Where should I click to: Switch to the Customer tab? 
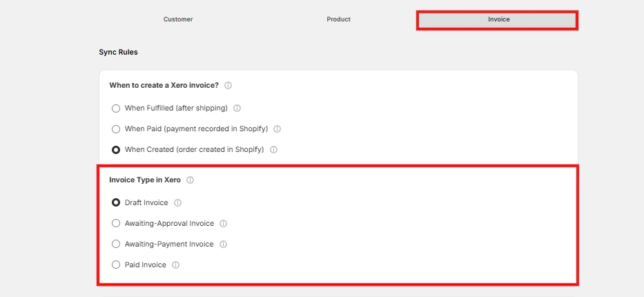178,19
